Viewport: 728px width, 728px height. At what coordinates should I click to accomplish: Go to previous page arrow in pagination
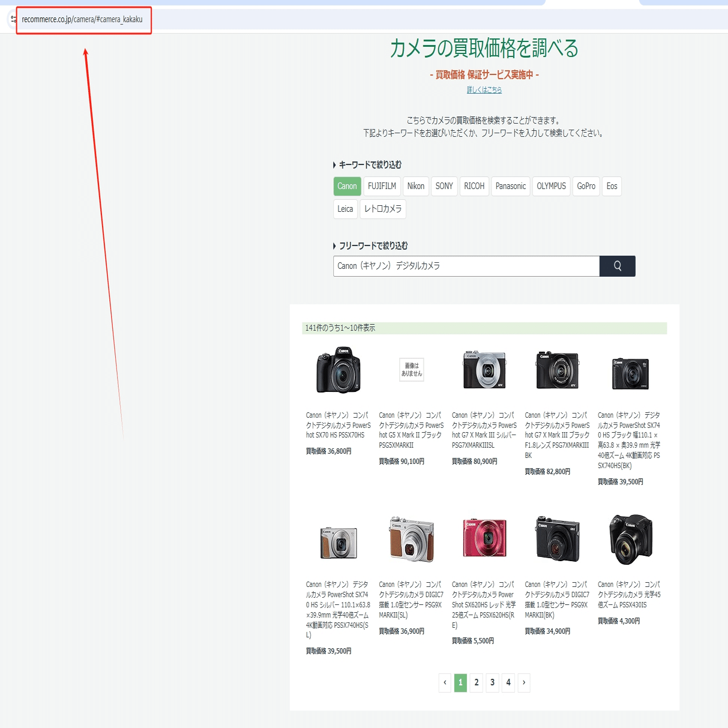[445, 682]
